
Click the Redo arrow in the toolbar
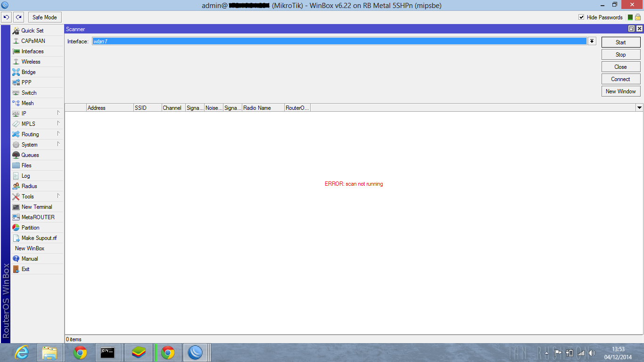18,17
